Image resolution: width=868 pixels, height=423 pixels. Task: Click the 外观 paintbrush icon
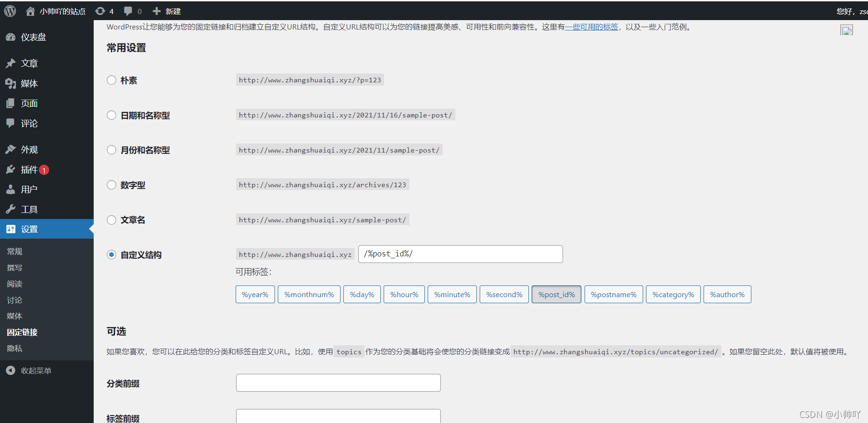coord(10,149)
